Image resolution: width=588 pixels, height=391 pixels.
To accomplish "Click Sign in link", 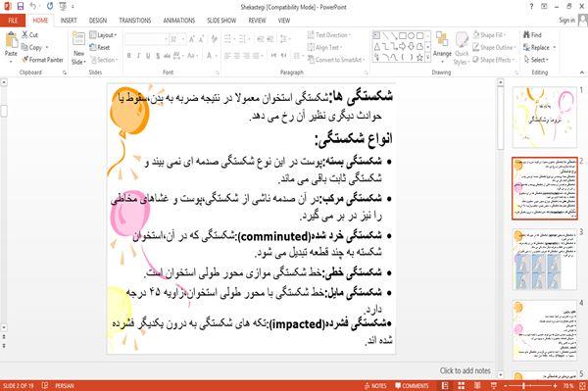I will pyautogui.click(x=566, y=21).
